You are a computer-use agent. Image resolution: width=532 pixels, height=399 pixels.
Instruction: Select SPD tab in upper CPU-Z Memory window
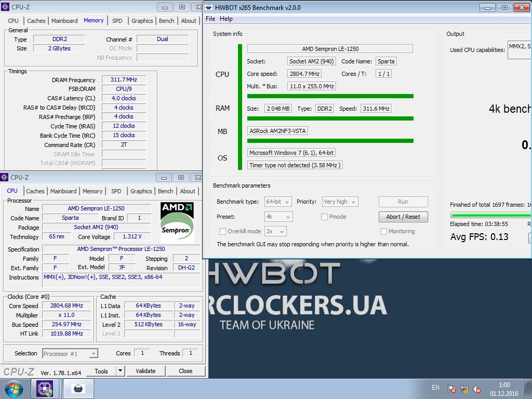117,21
